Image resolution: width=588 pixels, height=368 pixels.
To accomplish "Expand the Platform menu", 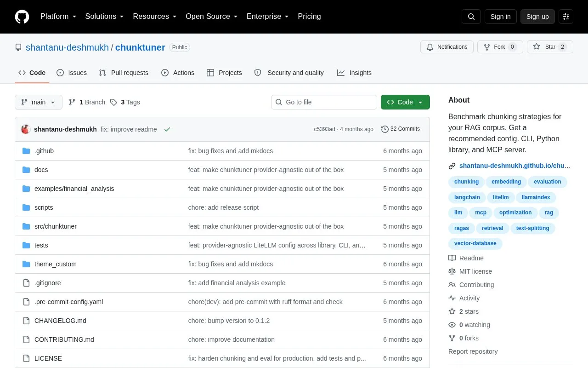I will (x=58, y=17).
